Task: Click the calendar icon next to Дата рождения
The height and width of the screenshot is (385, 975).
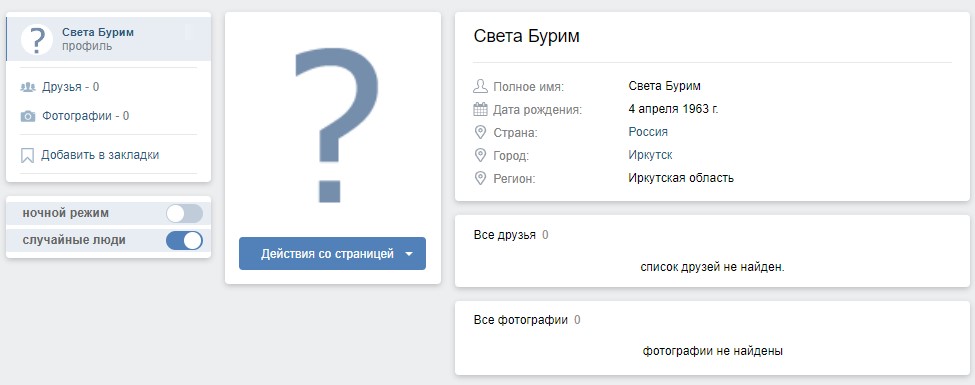Action: pyautogui.click(x=480, y=109)
